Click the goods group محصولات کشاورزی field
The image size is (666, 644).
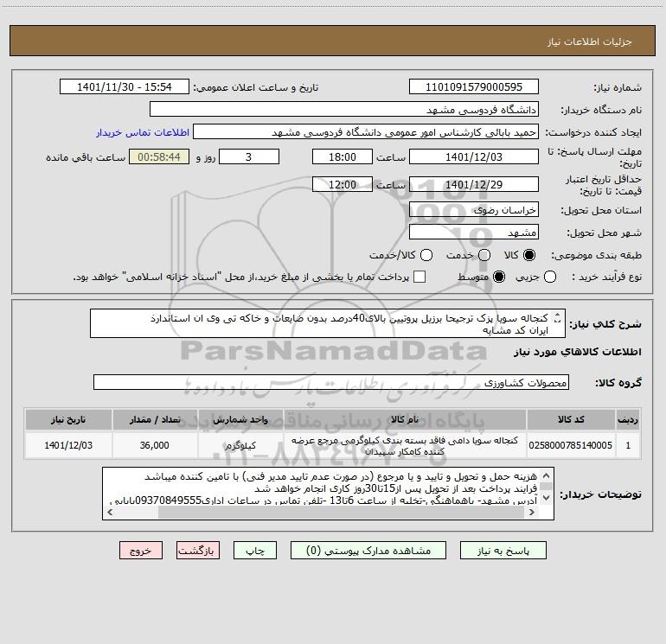pos(331,382)
